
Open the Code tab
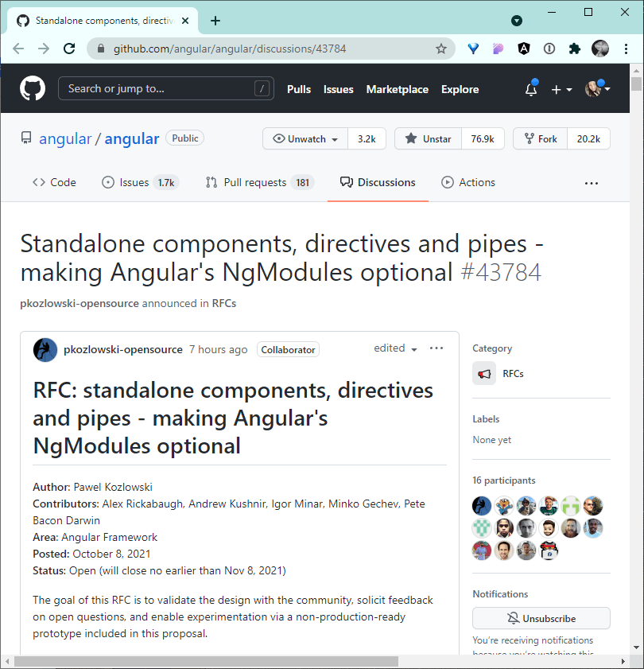[x=54, y=182]
